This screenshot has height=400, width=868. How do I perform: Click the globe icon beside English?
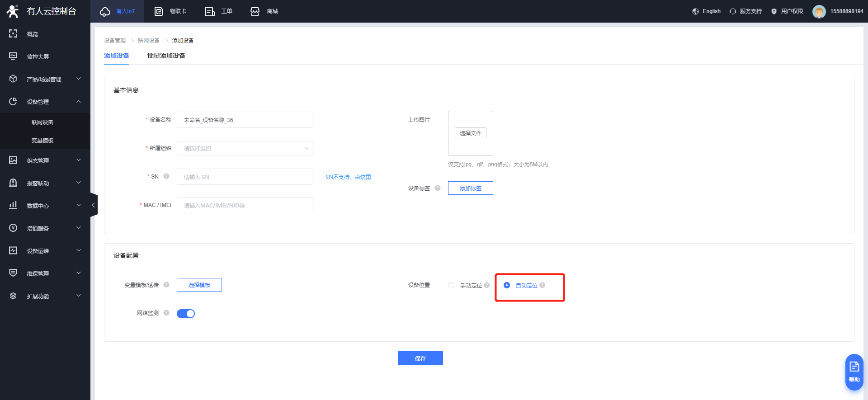pyautogui.click(x=695, y=11)
